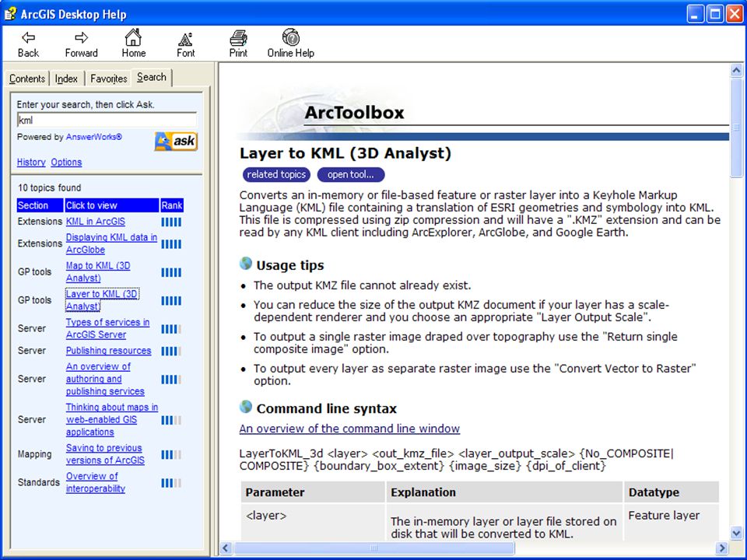Image resolution: width=747 pixels, height=560 pixels.
Task: Click the horizontal scrollbar right arrow
Action: [722, 548]
